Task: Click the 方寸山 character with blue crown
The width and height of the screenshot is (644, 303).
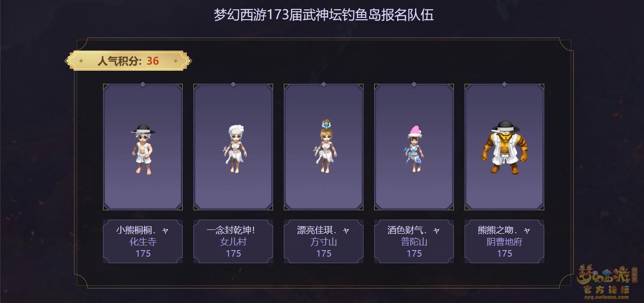Action: [324, 147]
